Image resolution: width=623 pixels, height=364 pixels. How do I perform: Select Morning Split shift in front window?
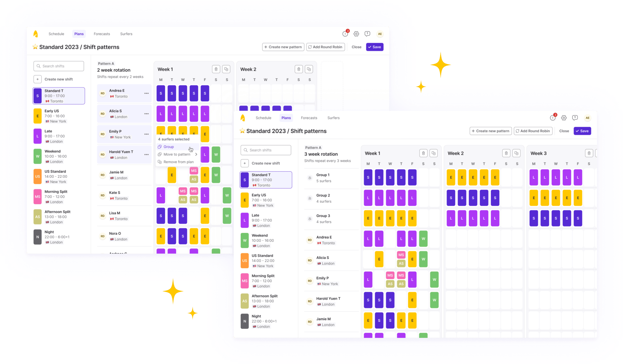[266, 281]
